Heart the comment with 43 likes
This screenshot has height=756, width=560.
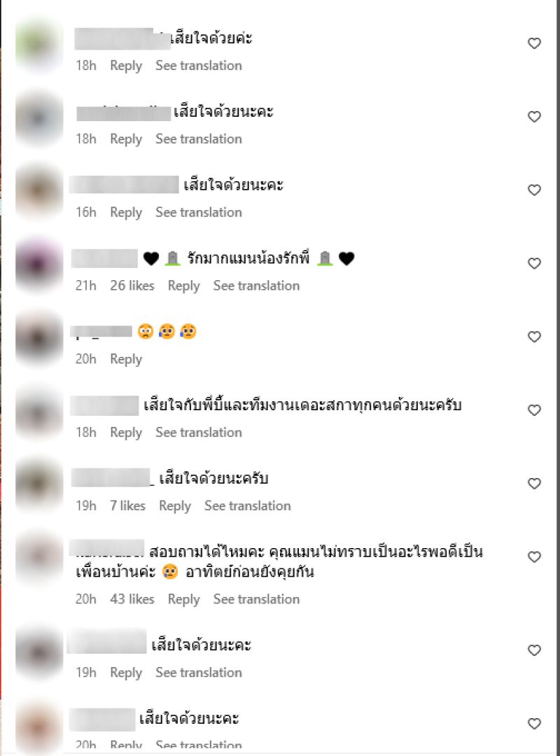tap(534, 557)
